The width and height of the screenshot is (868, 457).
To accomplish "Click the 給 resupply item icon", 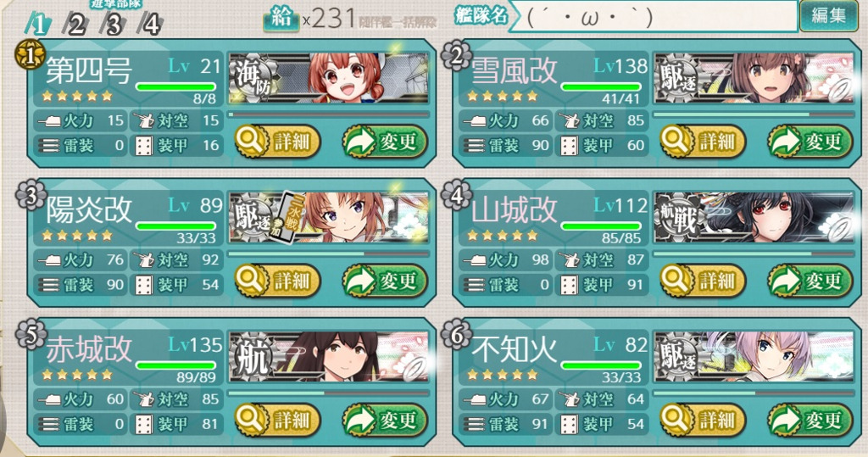I will pos(281,19).
